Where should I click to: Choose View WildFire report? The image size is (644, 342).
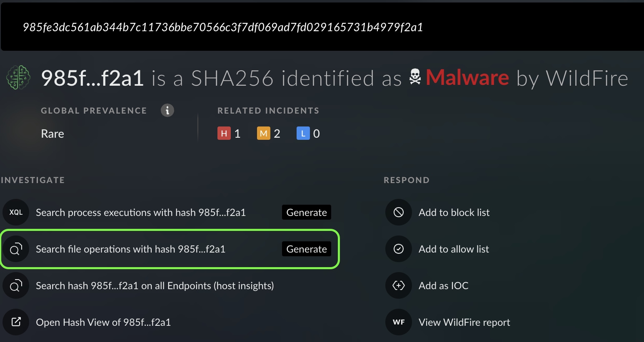(x=464, y=322)
